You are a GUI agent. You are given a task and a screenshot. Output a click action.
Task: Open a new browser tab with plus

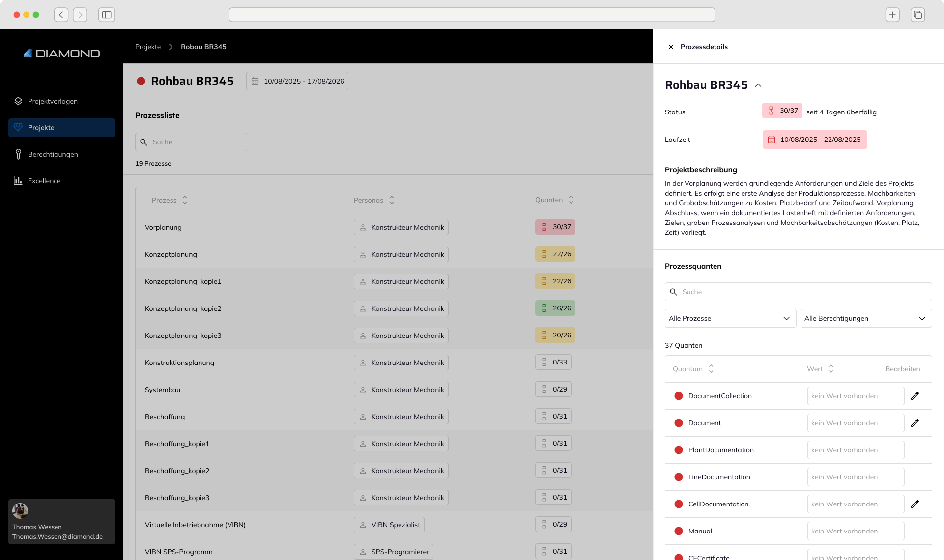point(892,15)
